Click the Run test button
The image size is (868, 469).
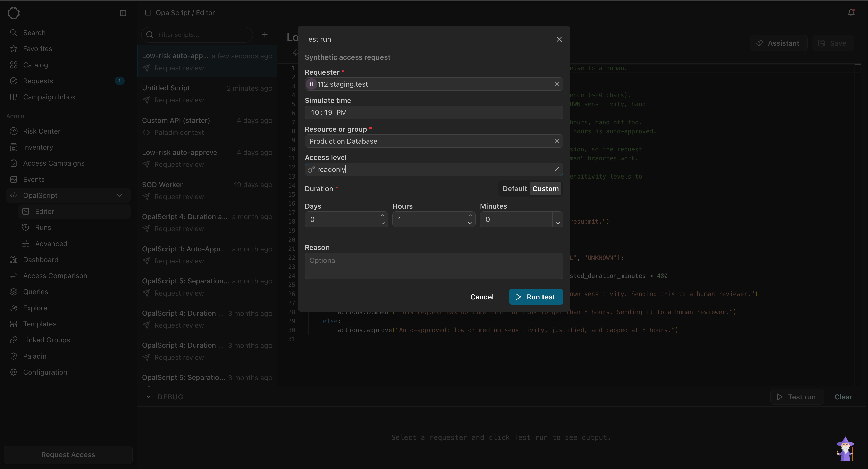[x=536, y=297]
